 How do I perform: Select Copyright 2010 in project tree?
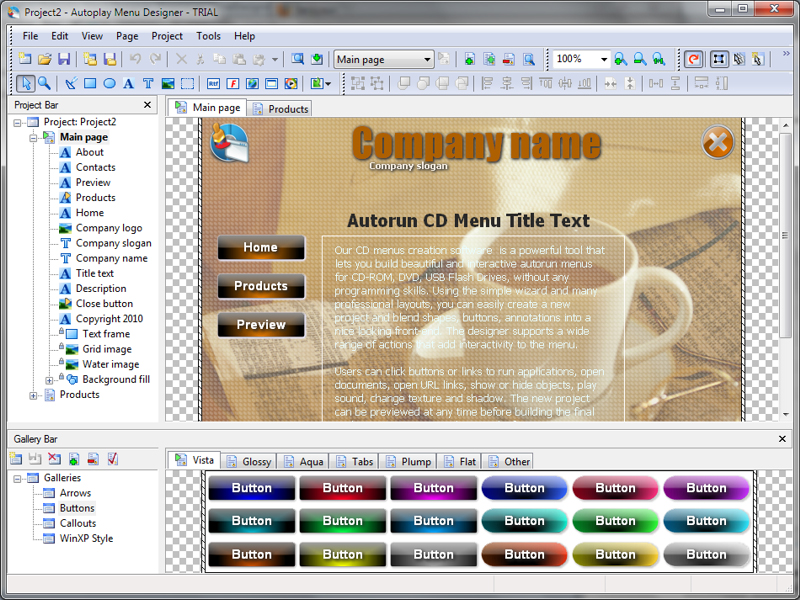tap(109, 319)
